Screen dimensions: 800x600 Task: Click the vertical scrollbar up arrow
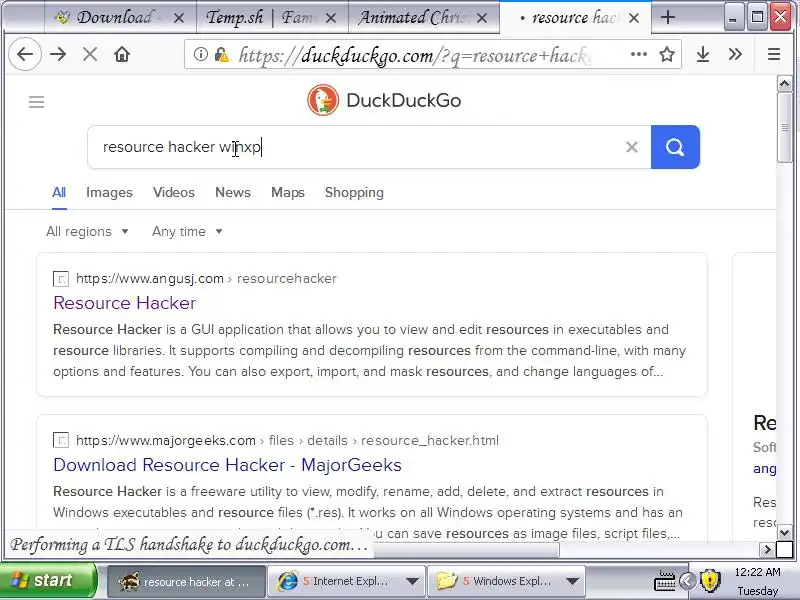(785, 83)
